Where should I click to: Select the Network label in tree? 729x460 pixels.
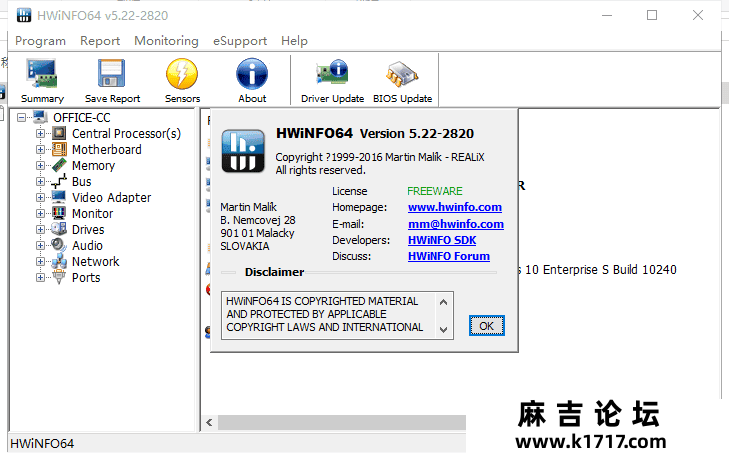95,261
